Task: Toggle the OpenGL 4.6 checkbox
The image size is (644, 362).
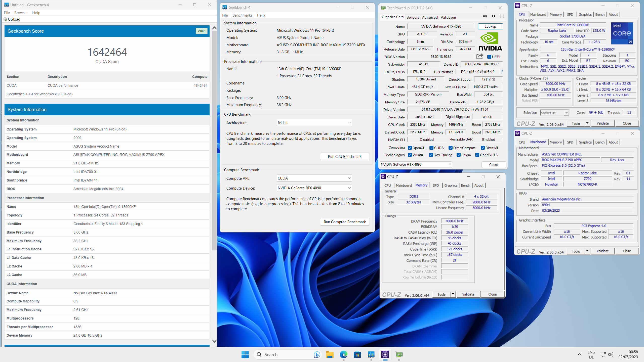Action: point(477,155)
